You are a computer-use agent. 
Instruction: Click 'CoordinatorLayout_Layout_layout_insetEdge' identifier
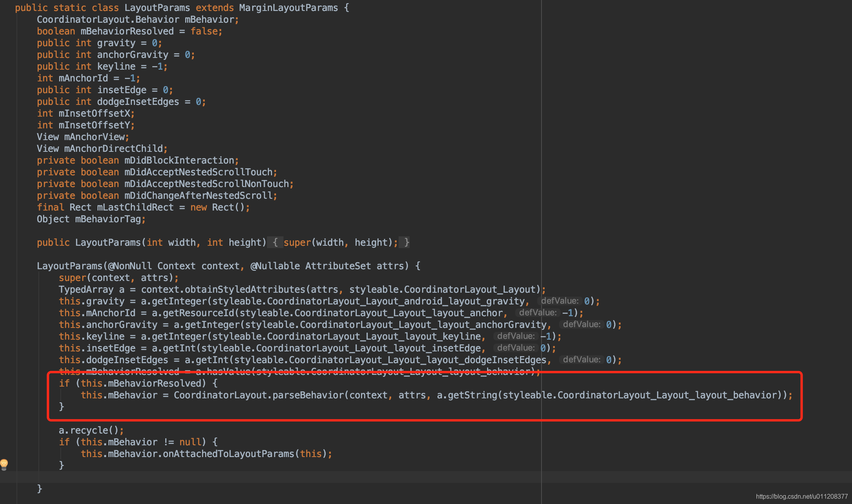click(368, 348)
